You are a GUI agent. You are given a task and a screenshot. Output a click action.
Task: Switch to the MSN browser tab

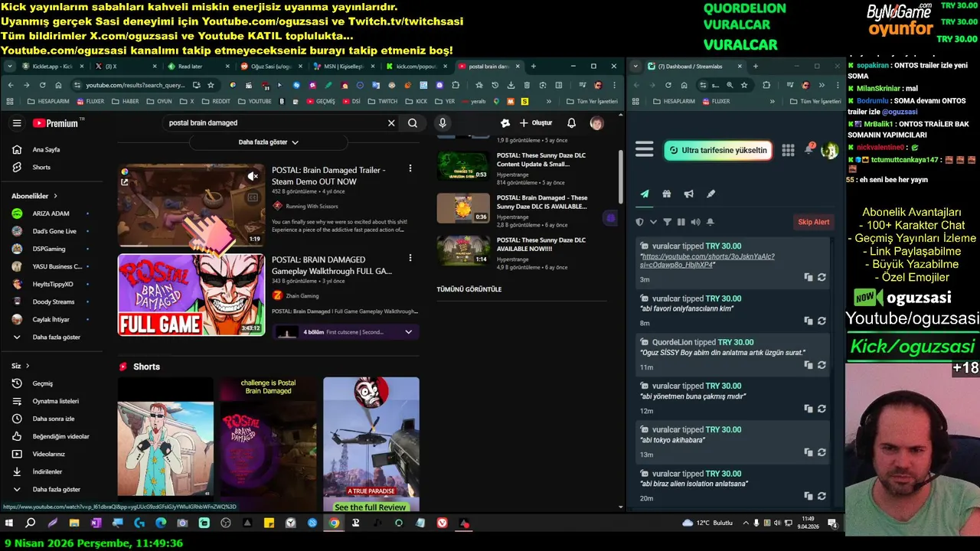coord(342,66)
